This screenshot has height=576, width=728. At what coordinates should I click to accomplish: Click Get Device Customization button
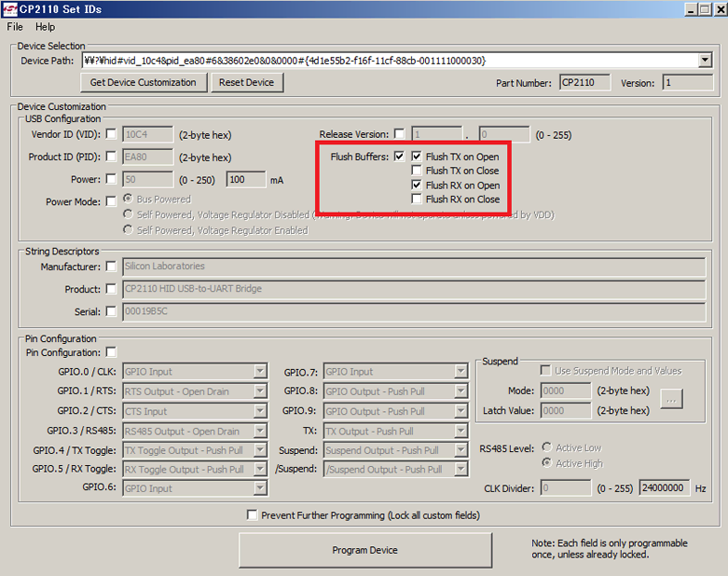click(143, 83)
